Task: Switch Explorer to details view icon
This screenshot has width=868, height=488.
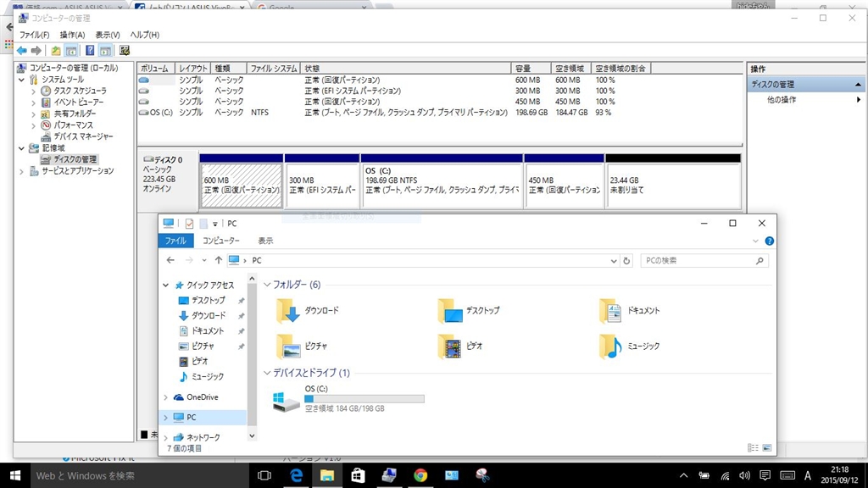Action: tap(753, 448)
